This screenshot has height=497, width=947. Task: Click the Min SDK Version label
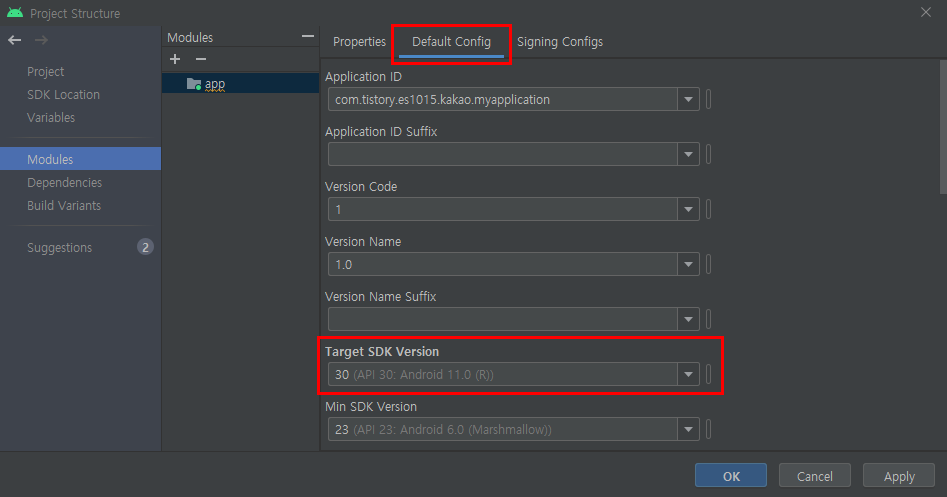click(371, 406)
